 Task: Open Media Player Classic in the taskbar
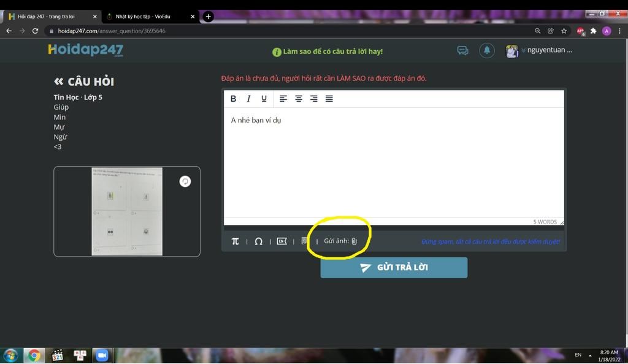(57, 355)
